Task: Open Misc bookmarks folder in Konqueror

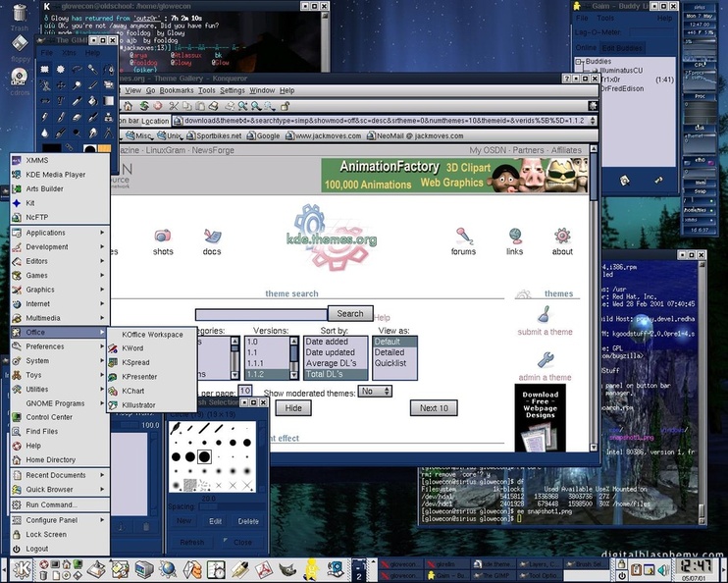Action: point(138,135)
